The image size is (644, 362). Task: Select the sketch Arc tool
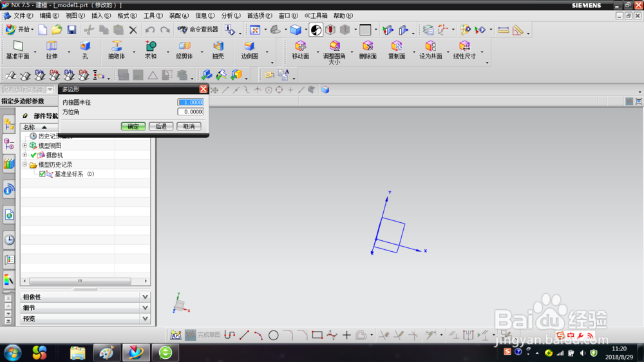coord(258,336)
